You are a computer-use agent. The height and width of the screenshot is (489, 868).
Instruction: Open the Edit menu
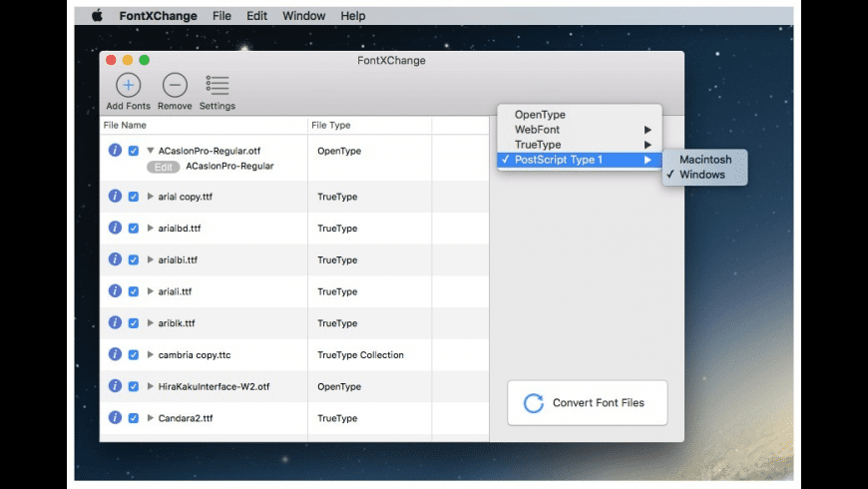coord(256,16)
